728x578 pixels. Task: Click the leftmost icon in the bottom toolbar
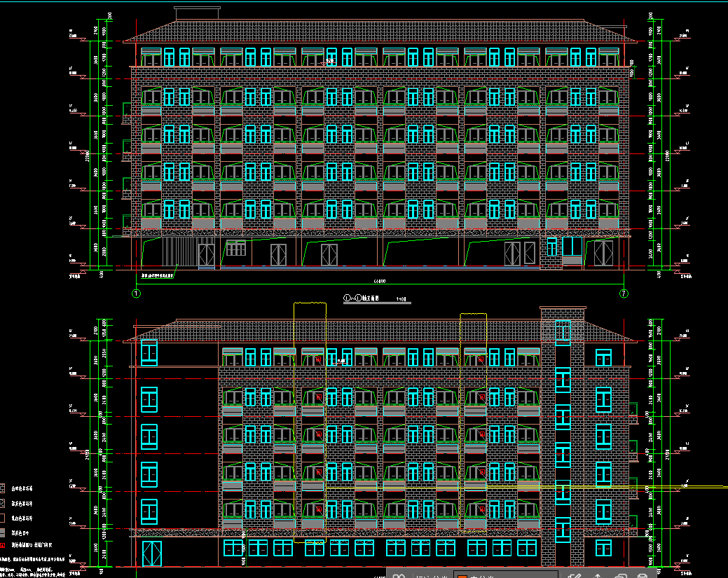(398, 576)
